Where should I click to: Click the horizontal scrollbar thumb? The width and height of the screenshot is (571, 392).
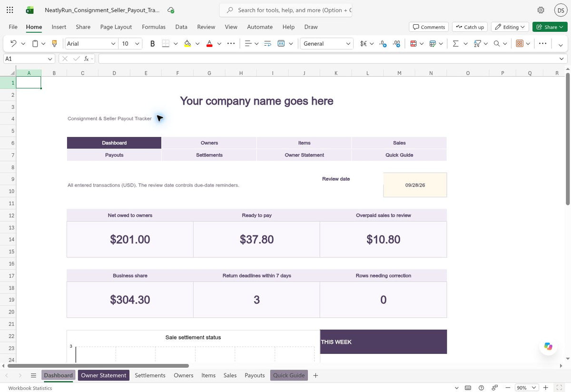(x=98, y=366)
